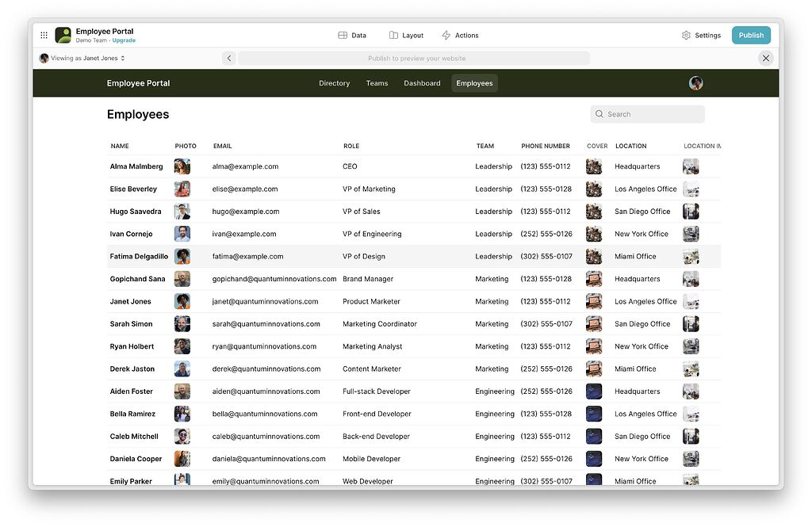
Task: Open the Dashboard navigation item
Action: coord(422,82)
